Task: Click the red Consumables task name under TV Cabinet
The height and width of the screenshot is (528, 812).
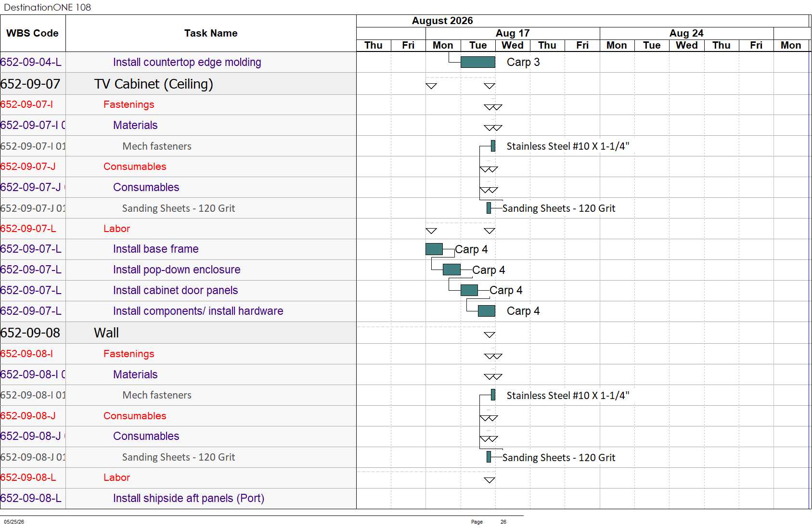Action: click(135, 167)
